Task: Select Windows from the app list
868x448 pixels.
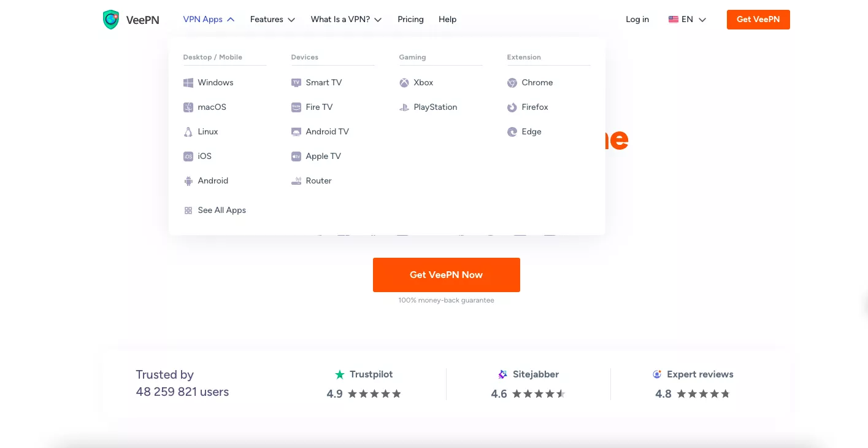Action: 215,83
